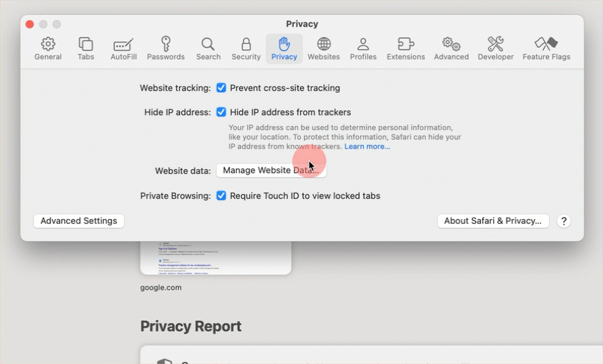
Task: Disable Prevent cross-site tracking
Action: [x=221, y=88]
